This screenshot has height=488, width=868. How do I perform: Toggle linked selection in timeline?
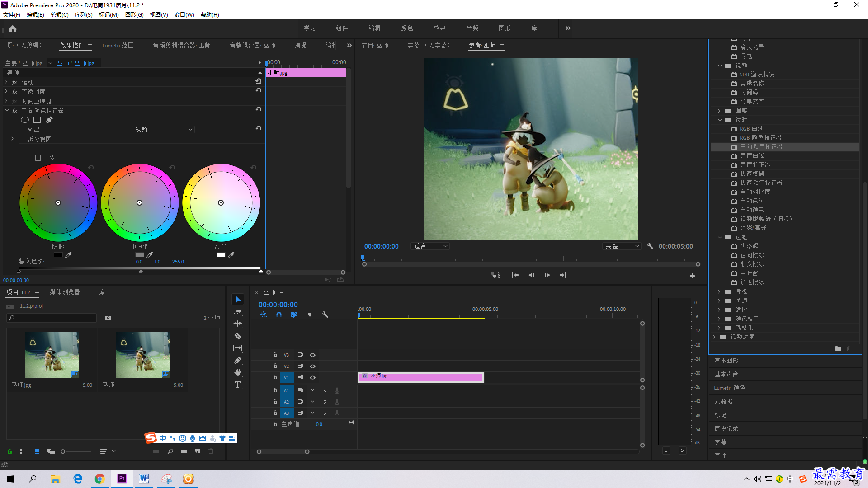[294, 314]
